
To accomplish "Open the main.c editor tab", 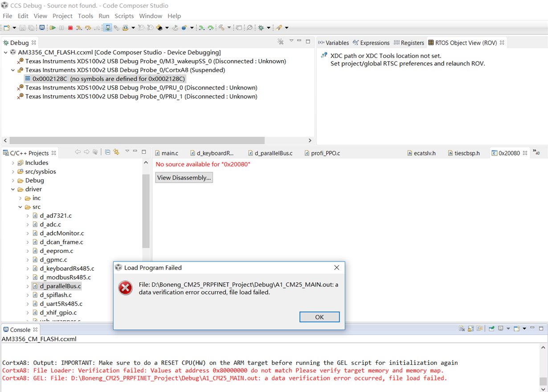I will [166, 153].
